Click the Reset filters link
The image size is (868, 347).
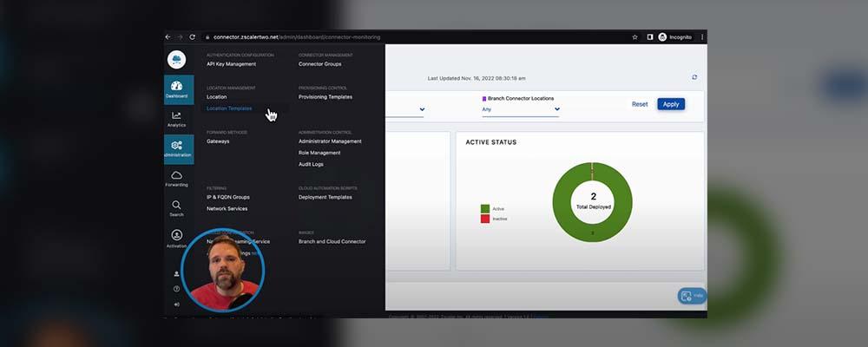[640, 104]
